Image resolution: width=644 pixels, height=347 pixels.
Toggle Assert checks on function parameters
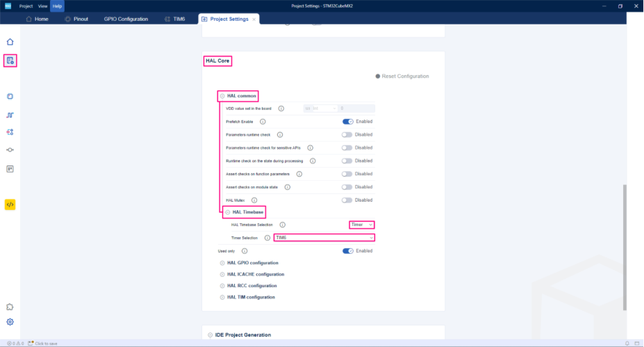(347, 174)
